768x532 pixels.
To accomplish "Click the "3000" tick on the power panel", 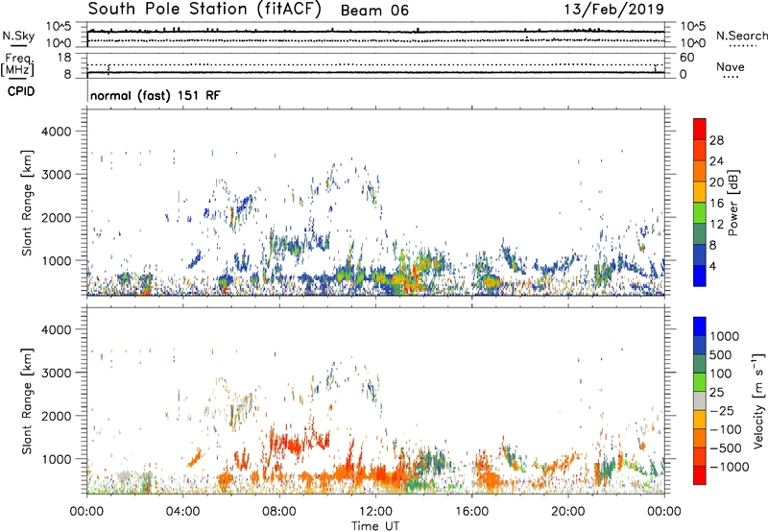I will (57, 175).
